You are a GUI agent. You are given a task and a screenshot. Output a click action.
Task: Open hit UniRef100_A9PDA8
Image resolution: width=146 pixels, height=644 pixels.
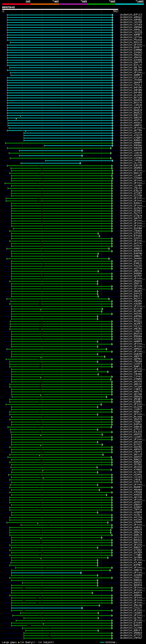click(x=131, y=27)
